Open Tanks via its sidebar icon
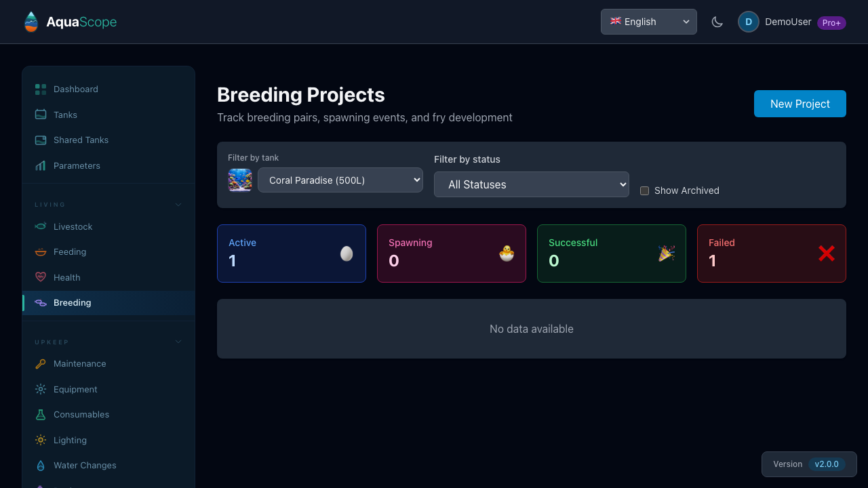868x488 pixels. (41, 115)
